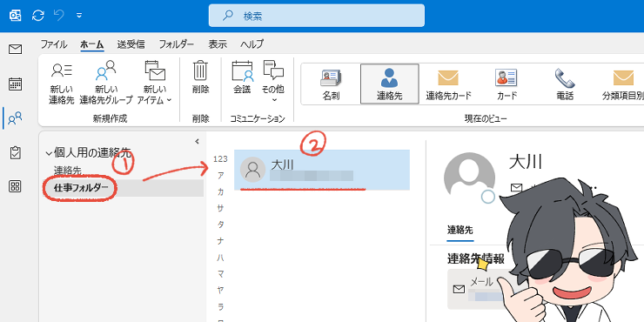
Task: Open the 連絡先 tab in details pane
Action: [x=460, y=230]
